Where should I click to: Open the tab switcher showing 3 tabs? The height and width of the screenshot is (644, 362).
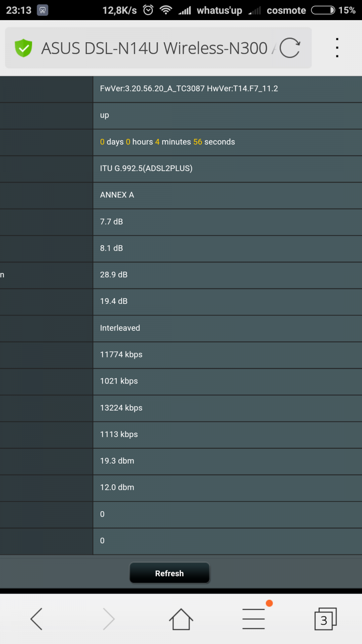325,619
